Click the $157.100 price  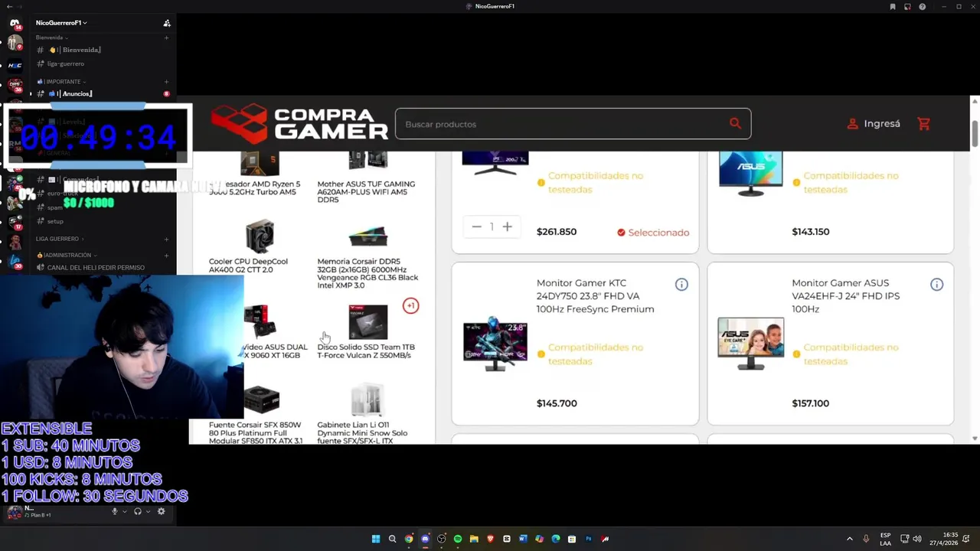(x=810, y=403)
